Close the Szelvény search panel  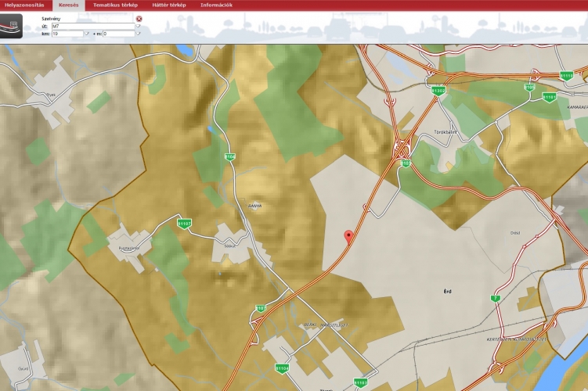139,18
